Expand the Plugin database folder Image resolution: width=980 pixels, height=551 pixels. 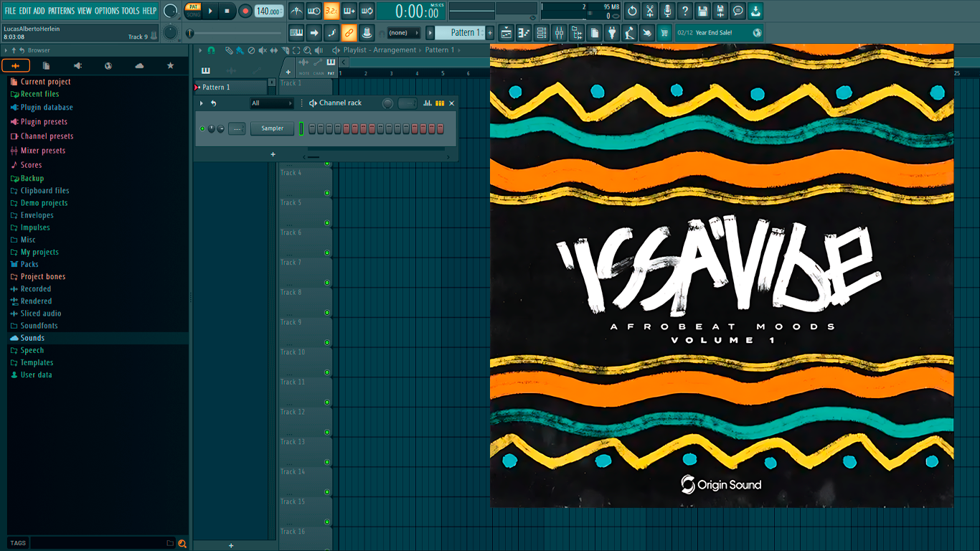tap(47, 108)
